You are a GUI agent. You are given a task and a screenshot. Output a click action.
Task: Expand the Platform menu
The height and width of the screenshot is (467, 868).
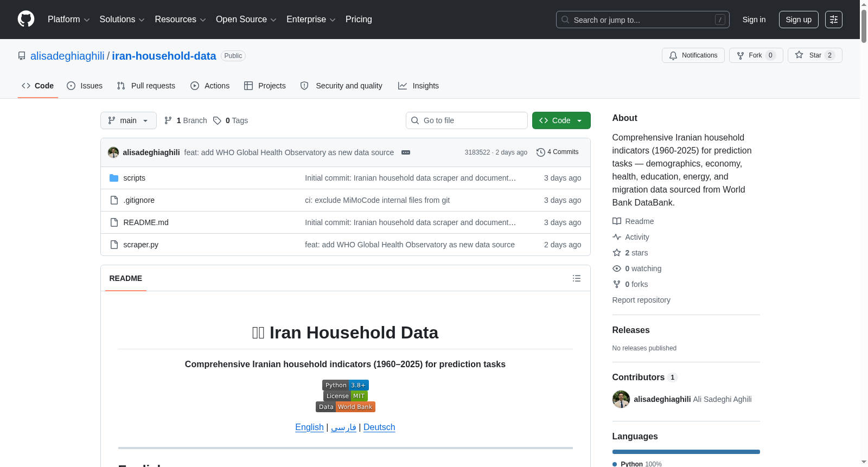point(69,20)
